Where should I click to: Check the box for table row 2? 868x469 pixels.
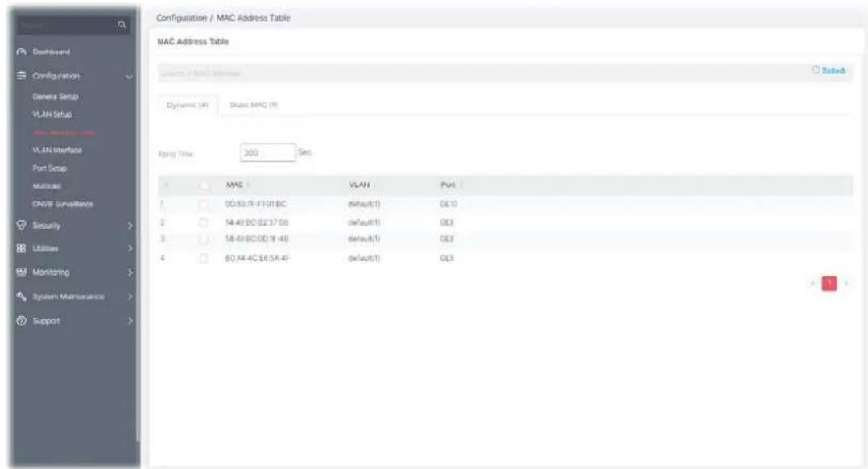(x=203, y=222)
